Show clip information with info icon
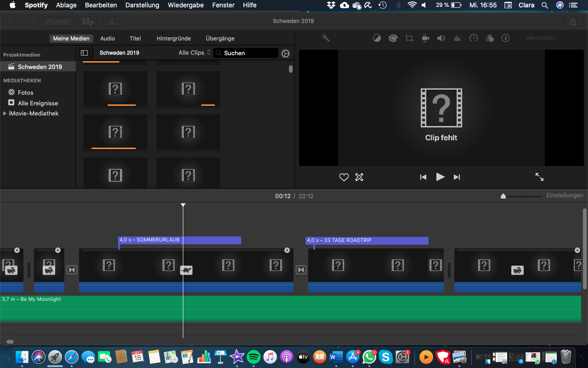The height and width of the screenshot is (368, 588). coord(506,38)
